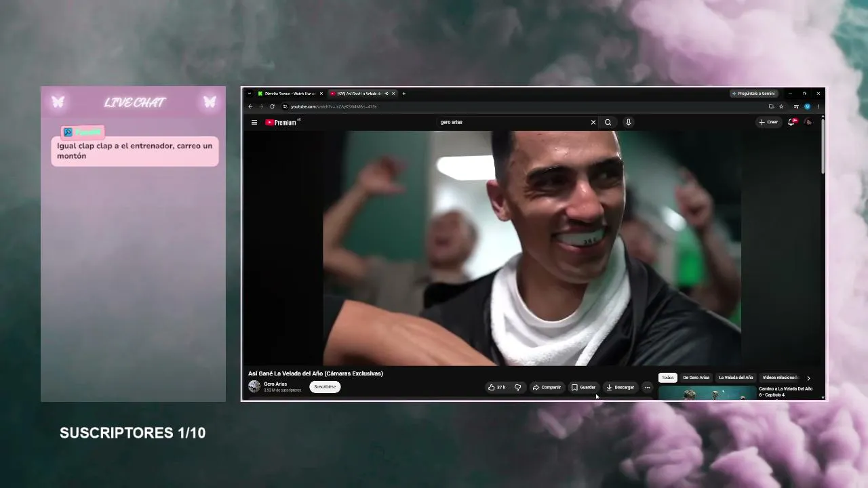Click the YouTube page vertical scrollbar

pyautogui.click(x=823, y=146)
